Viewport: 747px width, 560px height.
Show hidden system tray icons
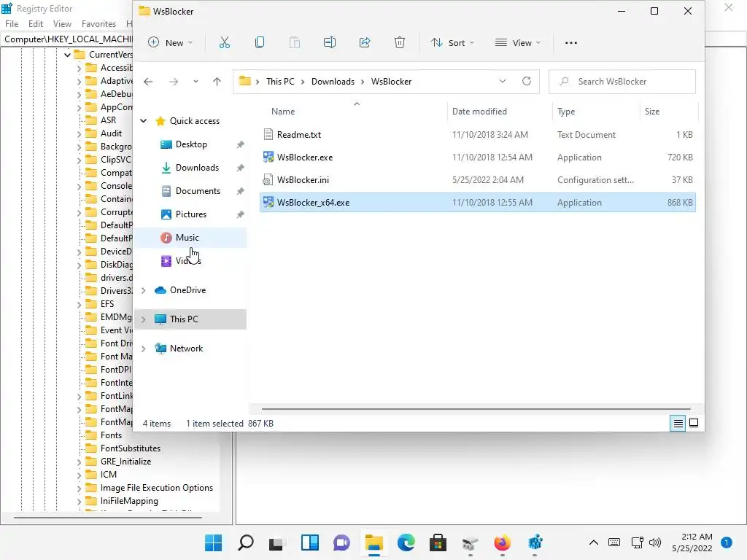tap(594, 542)
